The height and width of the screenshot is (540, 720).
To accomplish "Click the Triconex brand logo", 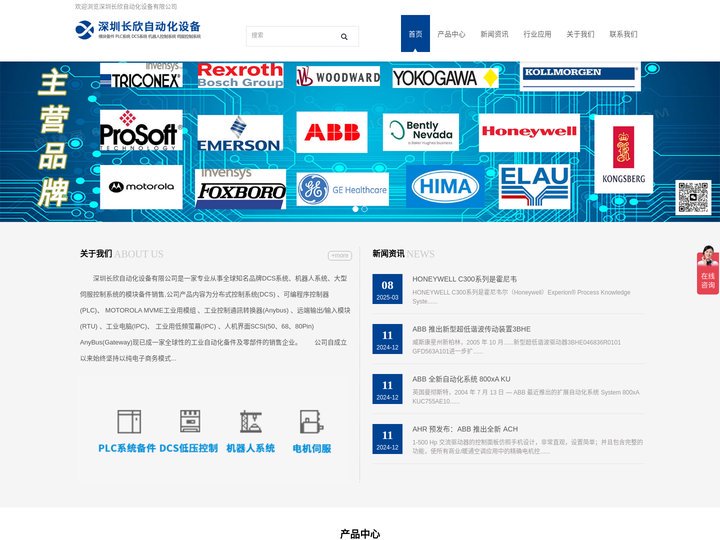I will (x=141, y=75).
